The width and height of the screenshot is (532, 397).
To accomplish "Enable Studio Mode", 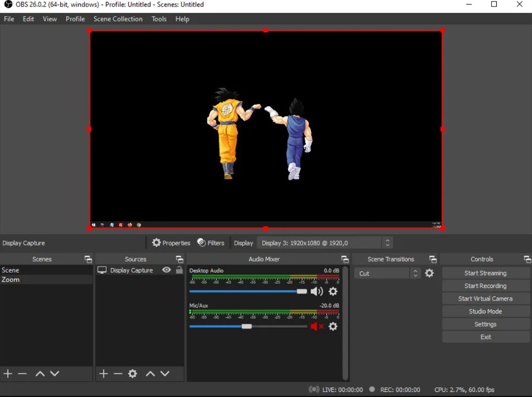I will 486,311.
